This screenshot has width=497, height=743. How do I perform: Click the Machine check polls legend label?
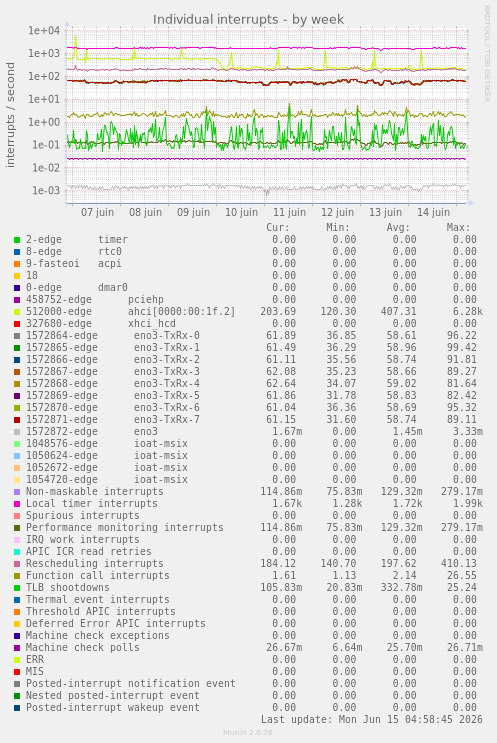(x=82, y=648)
